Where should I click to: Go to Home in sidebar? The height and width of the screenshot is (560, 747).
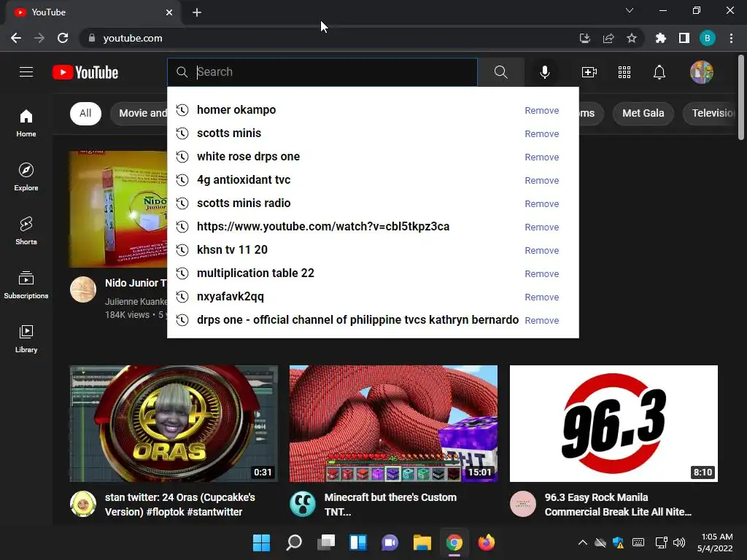(x=26, y=122)
